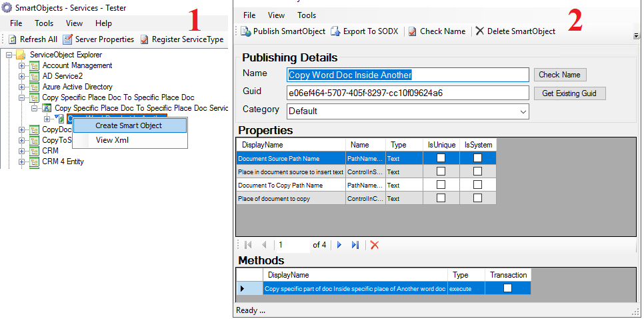Viewport: 644px width, 319px height.
Task: Toggle IsSystem for Place of document to copy
Action: (477, 198)
